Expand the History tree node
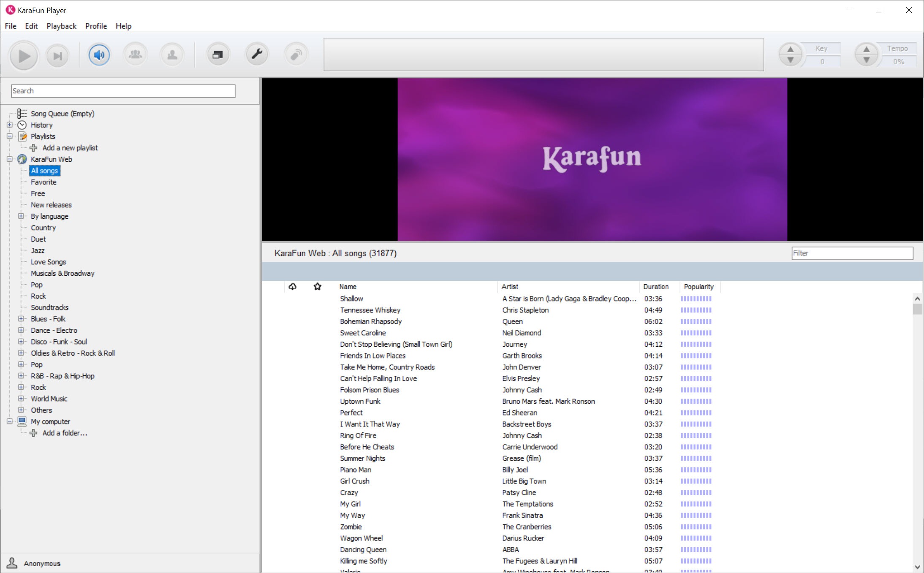The image size is (924, 573). pyautogui.click(x=9, y=125)
